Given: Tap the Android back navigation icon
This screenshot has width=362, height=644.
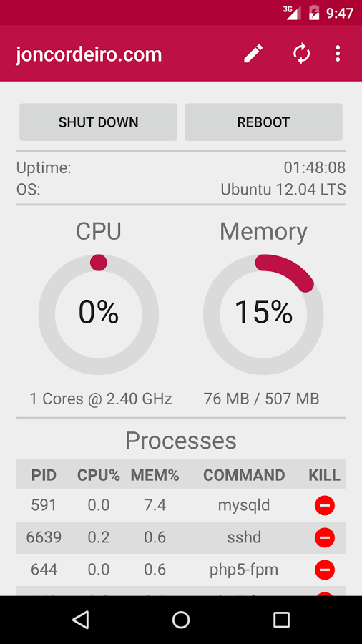Looking at the screenshot, I should pyautogui.click(x=81, y=620).
